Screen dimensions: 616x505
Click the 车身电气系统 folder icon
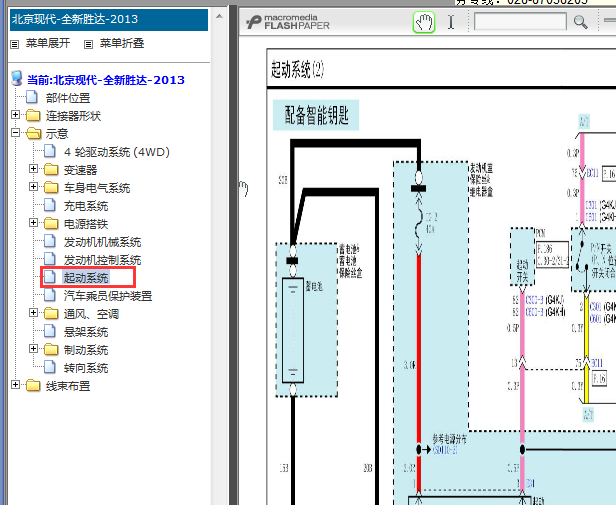point(51,187)
